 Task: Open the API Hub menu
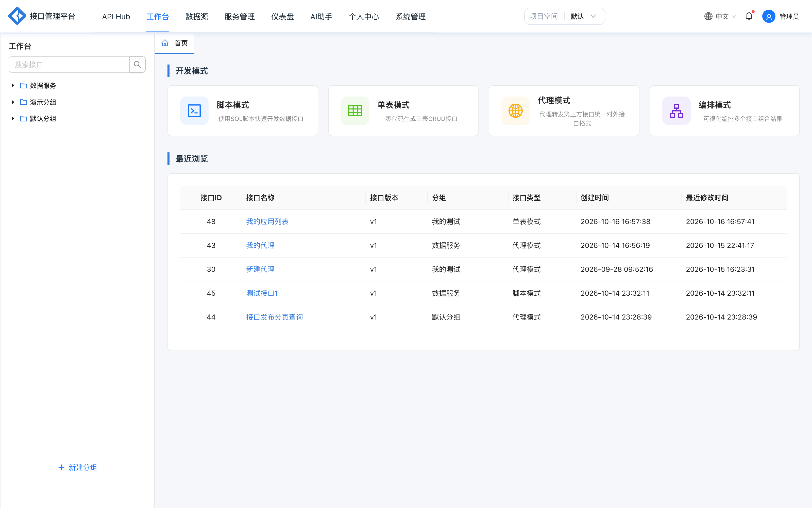point(116,17)
